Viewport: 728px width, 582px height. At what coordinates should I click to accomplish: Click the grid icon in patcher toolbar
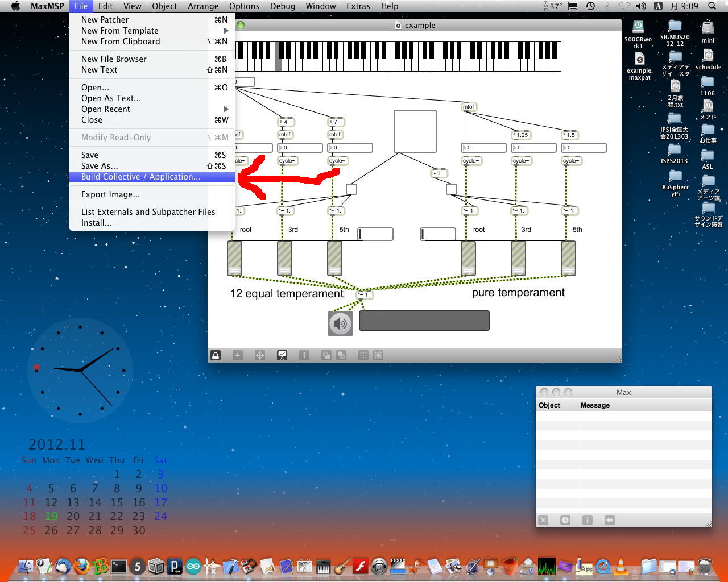(363, 355)
